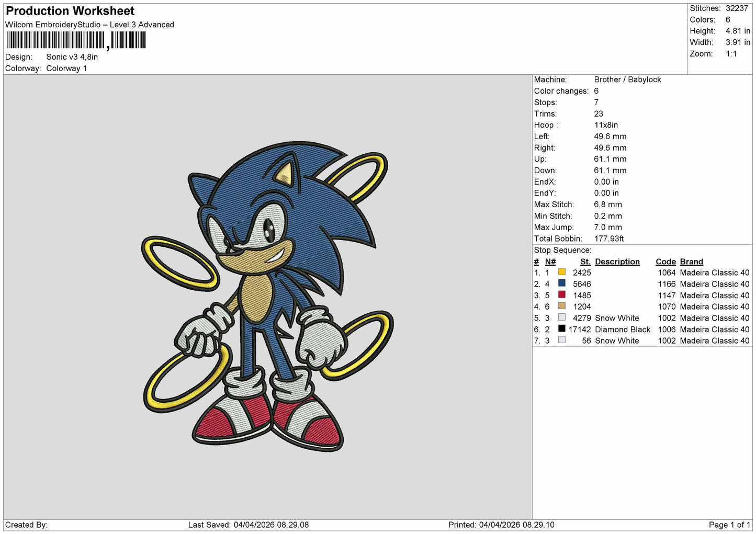Screen dimensions: 756x534
Task: Click the yellow thread swatch for code 1064
Action: [x=561, y=272]
